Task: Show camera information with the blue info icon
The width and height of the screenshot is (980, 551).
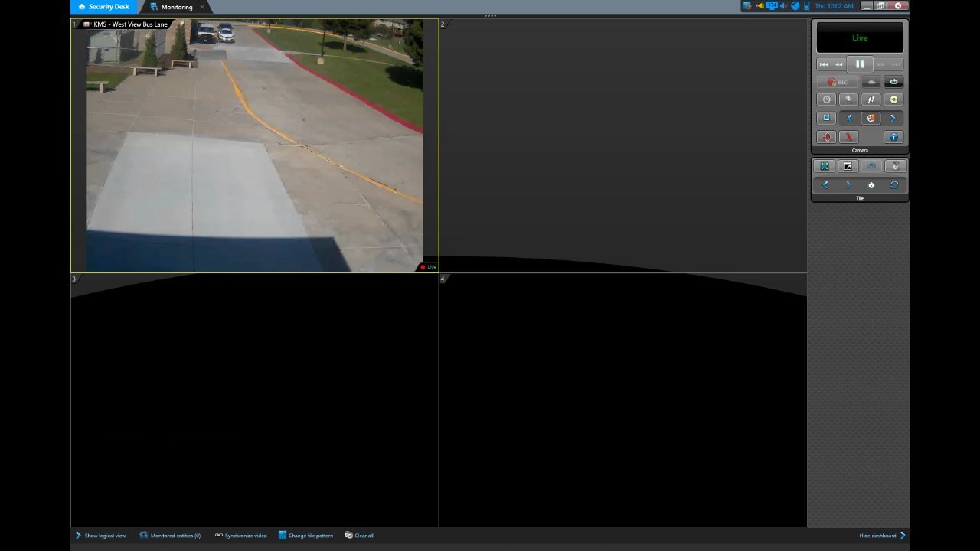Action: coord(893,137)
